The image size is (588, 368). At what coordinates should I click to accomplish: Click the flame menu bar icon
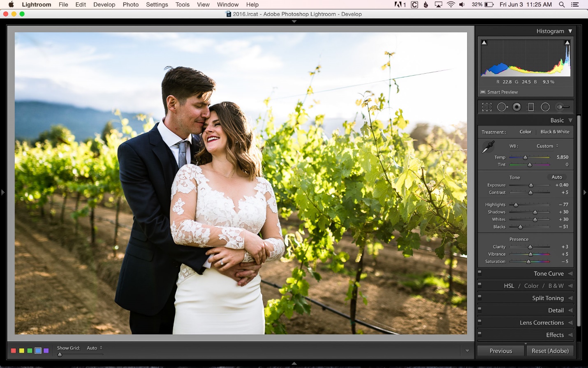[x=426, y=5]
